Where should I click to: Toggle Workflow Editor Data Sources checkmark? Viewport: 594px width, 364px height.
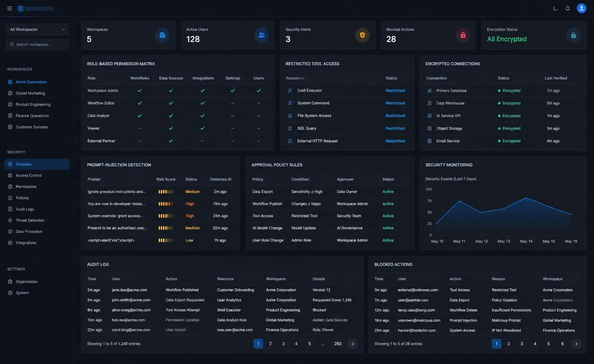pos(171,103)
